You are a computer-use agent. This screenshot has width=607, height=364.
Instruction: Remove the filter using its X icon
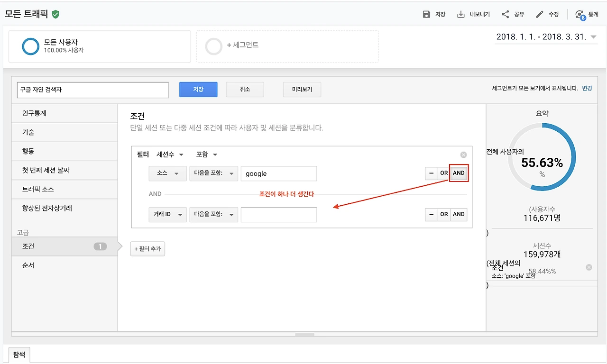click(x=463, y=155)
